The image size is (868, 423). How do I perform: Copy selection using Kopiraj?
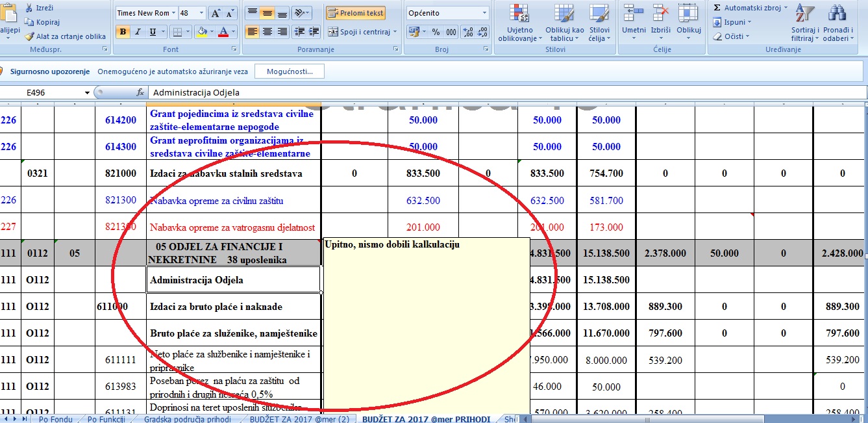[x=42, y=22]
